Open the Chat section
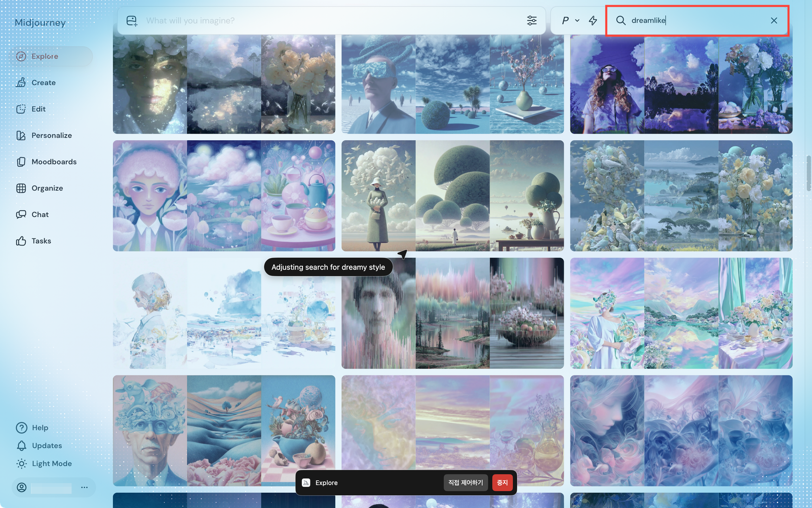 point(40,214)
